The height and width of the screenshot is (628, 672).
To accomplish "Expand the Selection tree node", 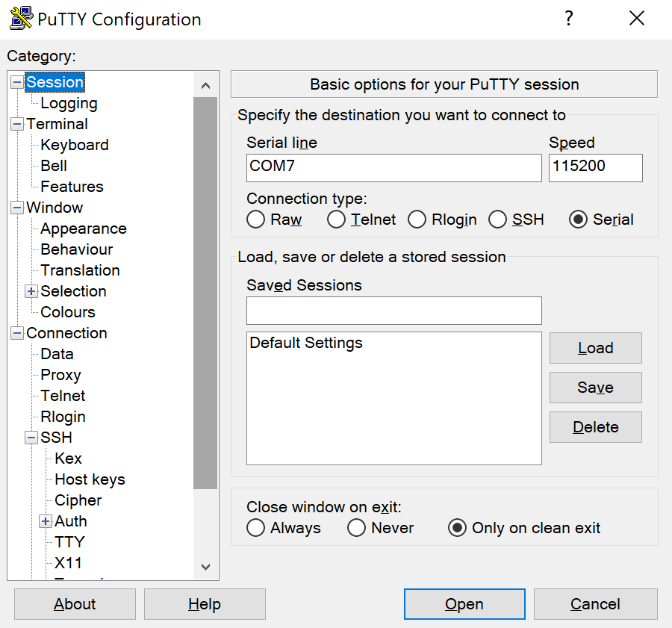I will point(31,291).
